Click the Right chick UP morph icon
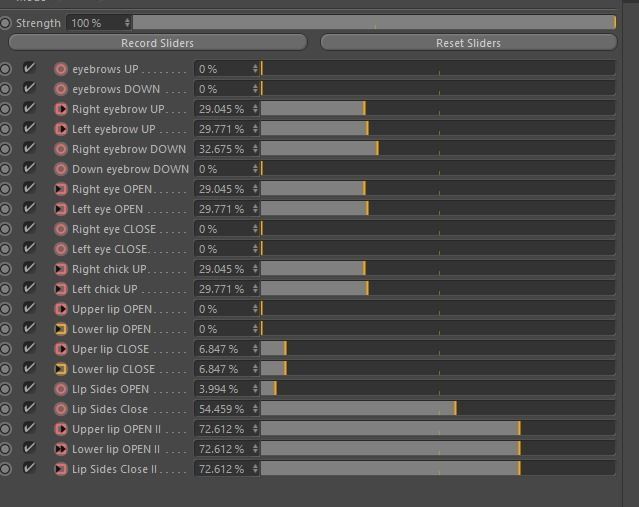639x507 pixels. [61, 269]
